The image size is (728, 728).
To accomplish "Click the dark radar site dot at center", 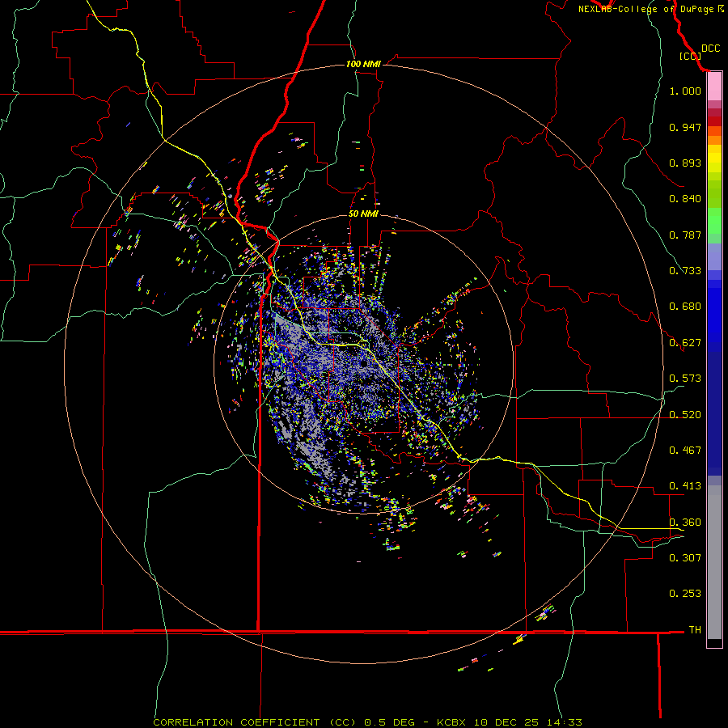I will (x=364, y=363).
